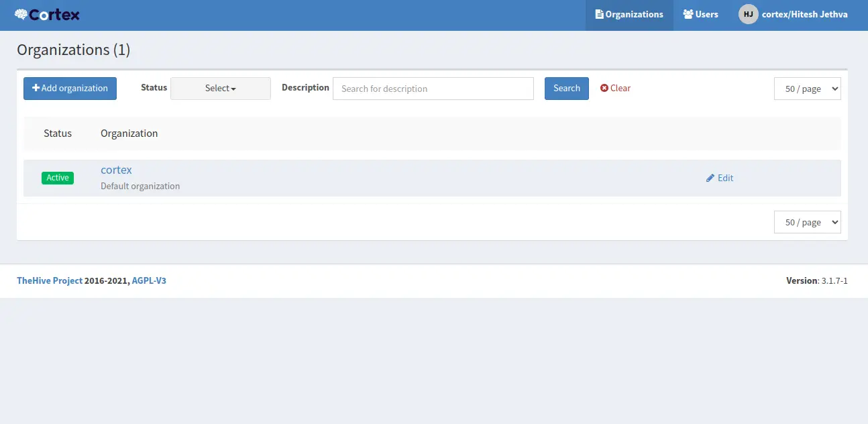Open the bottom 50 / page selector

(808, 222)
